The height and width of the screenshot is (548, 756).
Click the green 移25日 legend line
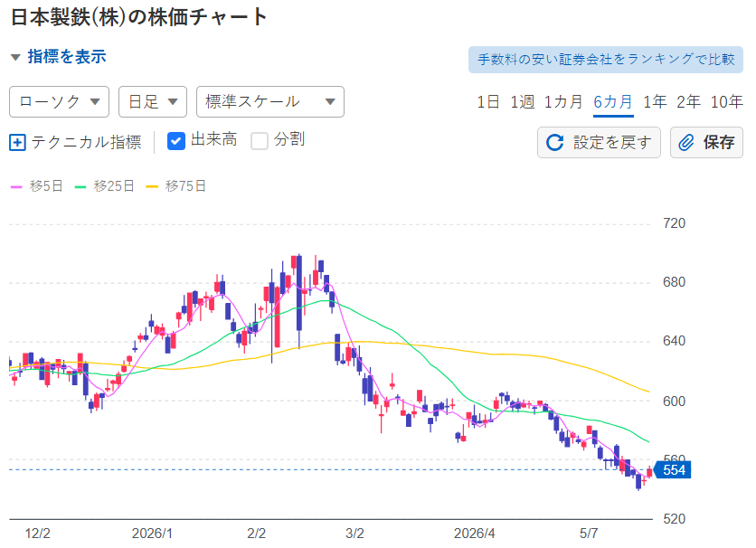(x=80, y=187)
